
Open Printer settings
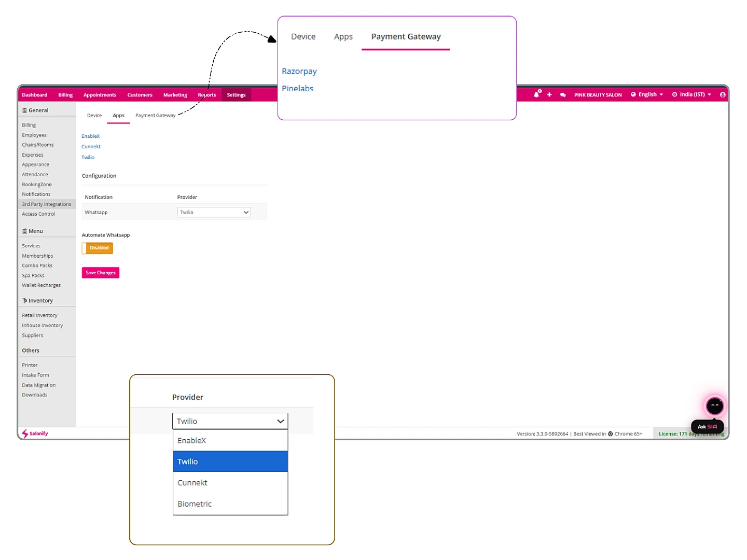coord(30,365)
